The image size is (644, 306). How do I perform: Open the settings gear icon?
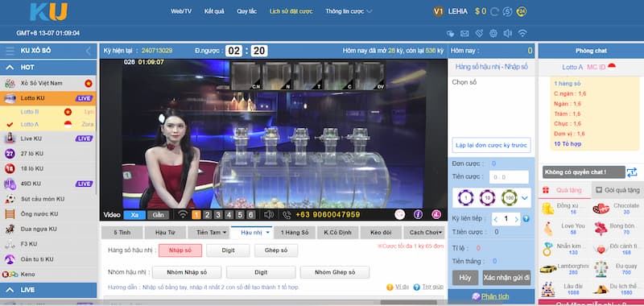point(493,33)
